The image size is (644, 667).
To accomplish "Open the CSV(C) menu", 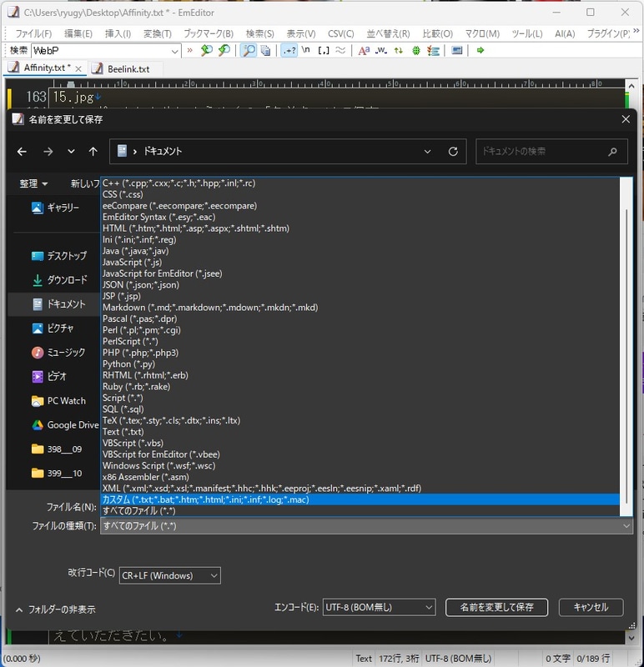I will tap(341, 33).
